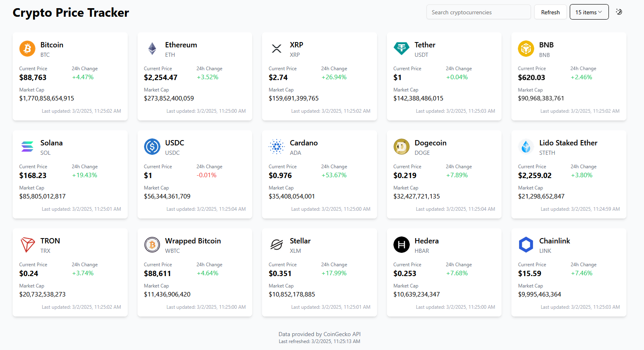
Task: Click the Tether green logo icon
Action: click(x=402, y=49)
